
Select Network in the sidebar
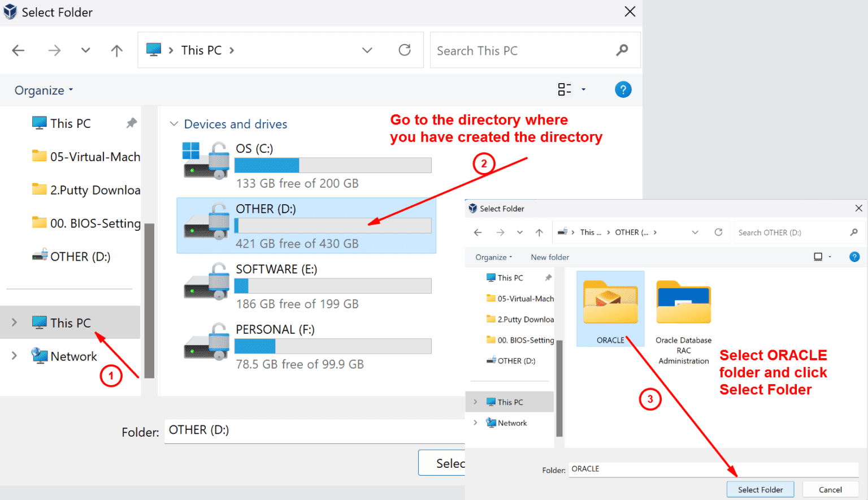(73, 356)
